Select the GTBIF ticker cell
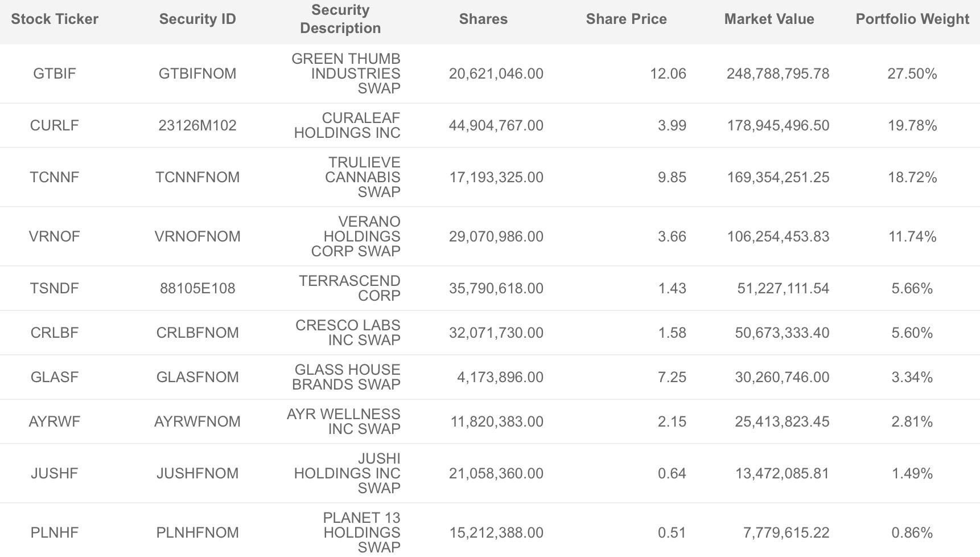This screenshot has height=557, width=980. [x=55, y=73]
